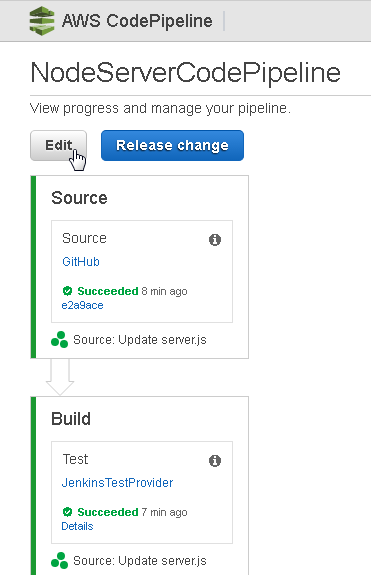371x575 pixels.
Task: Click the transition arrow between Source and Build
Action: 60,377
